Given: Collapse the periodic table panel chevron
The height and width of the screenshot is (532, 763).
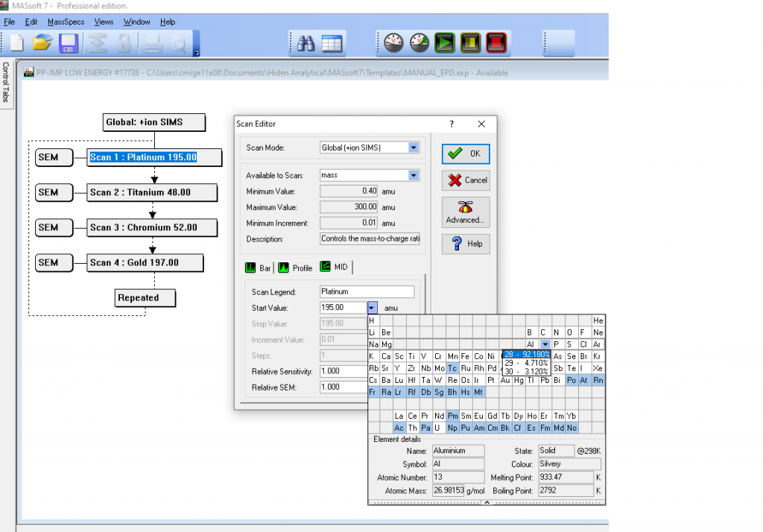Looking at the screenshot, I should click(487, 502).
